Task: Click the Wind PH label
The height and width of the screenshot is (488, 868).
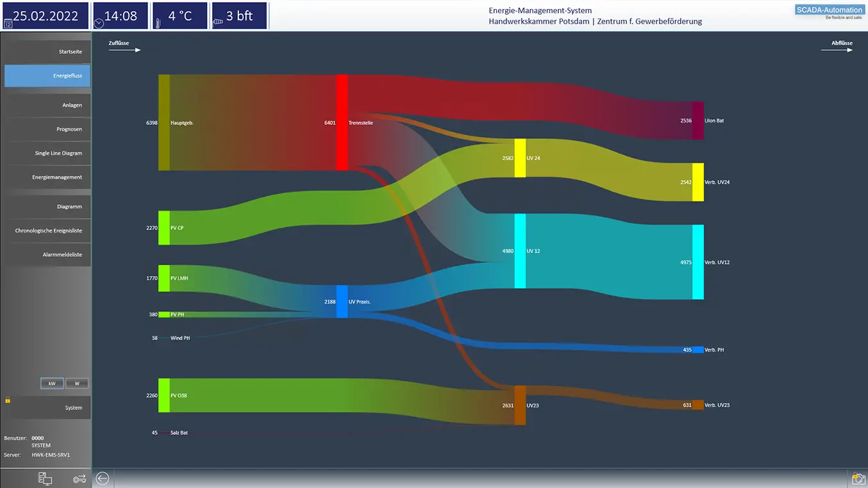Action: pos(180,338)
